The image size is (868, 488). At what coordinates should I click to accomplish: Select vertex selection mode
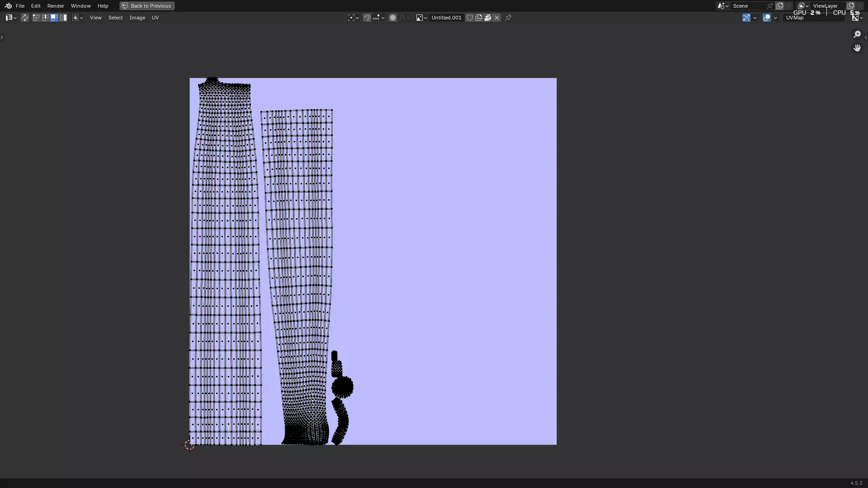click(x=36, y=18)
